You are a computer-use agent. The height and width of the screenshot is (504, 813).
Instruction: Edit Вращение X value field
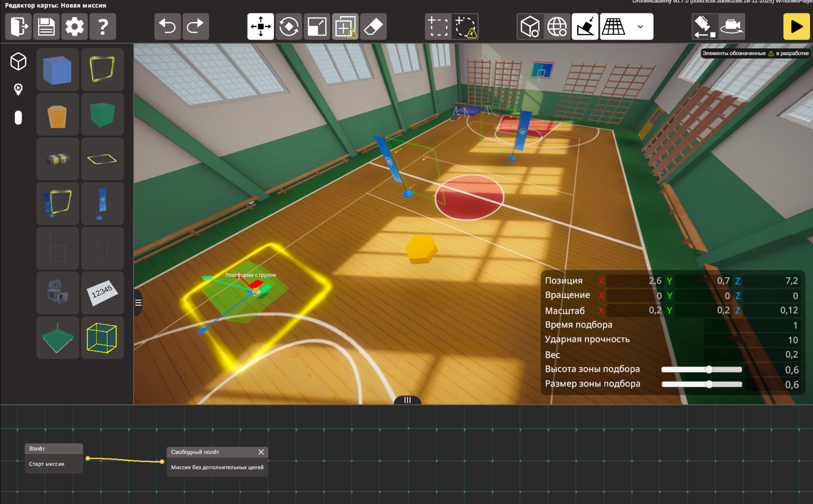[635, 296]
